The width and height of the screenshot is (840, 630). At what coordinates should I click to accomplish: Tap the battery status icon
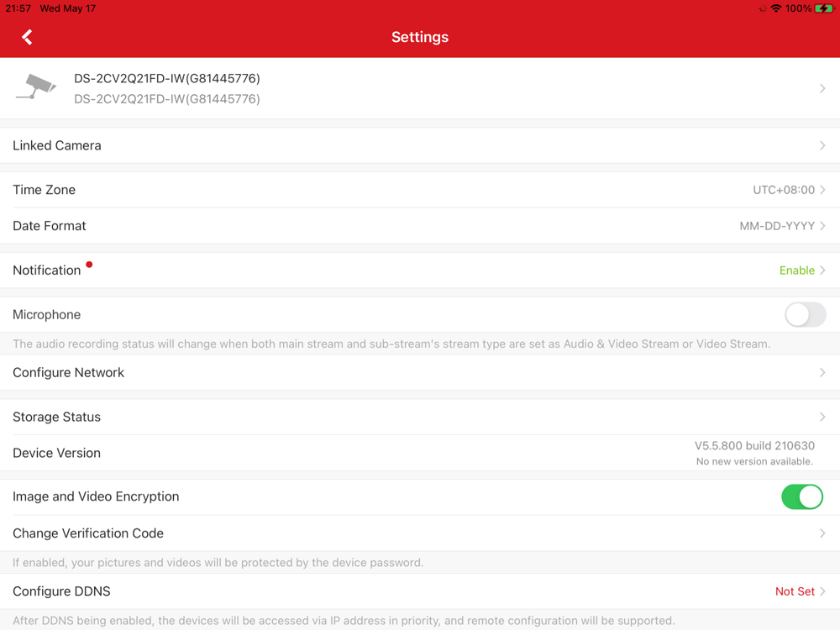824,8
